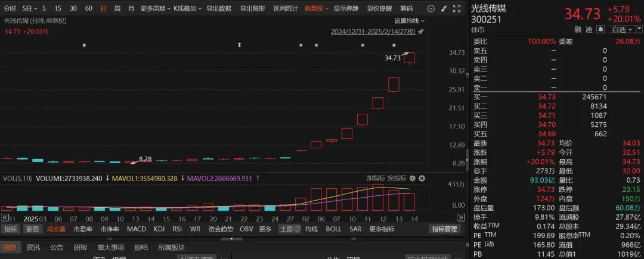
Task: Select MACD indicator tab
Action: pyautogui.click(x=137, y=229)
